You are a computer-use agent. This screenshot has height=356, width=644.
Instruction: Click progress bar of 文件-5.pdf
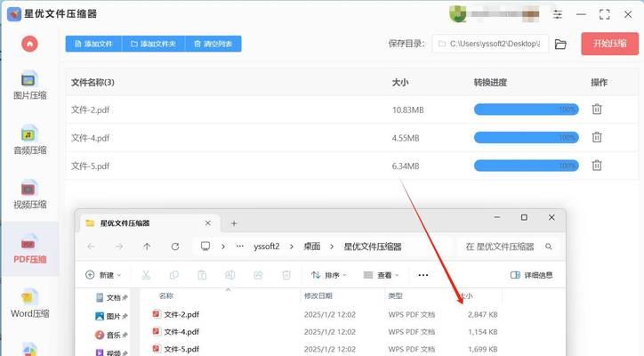526,166
